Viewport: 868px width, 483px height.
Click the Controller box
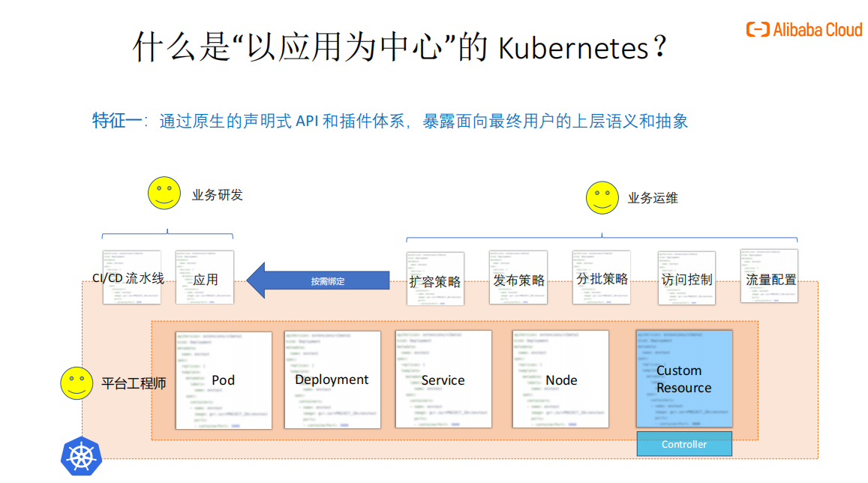684,444
